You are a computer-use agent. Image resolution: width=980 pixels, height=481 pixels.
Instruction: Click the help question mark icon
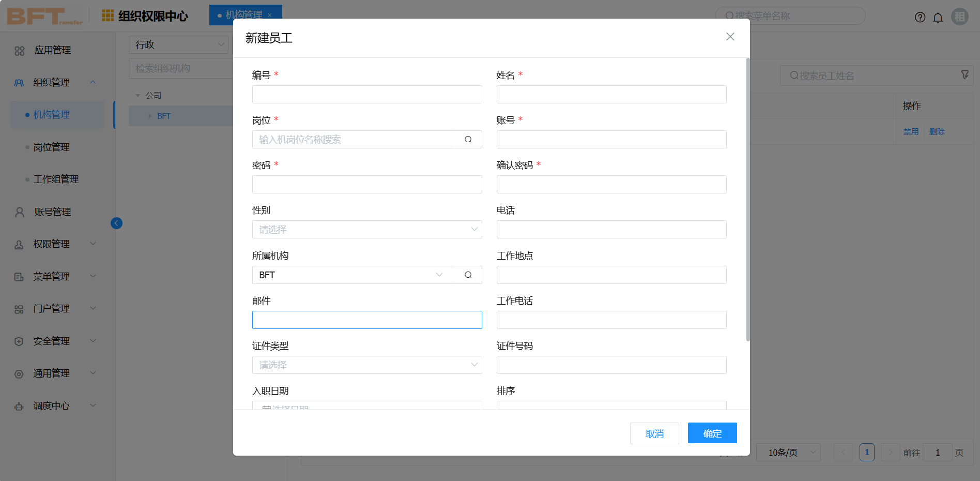coord(920,17)
